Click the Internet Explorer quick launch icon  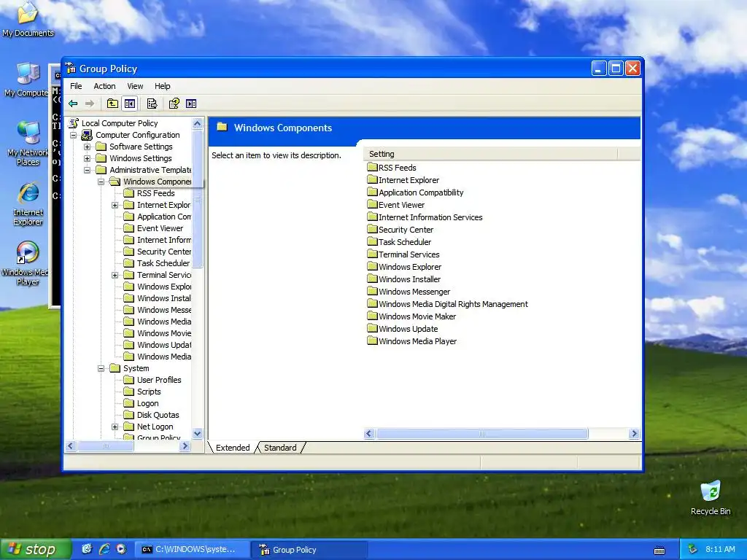click(104, 549)
